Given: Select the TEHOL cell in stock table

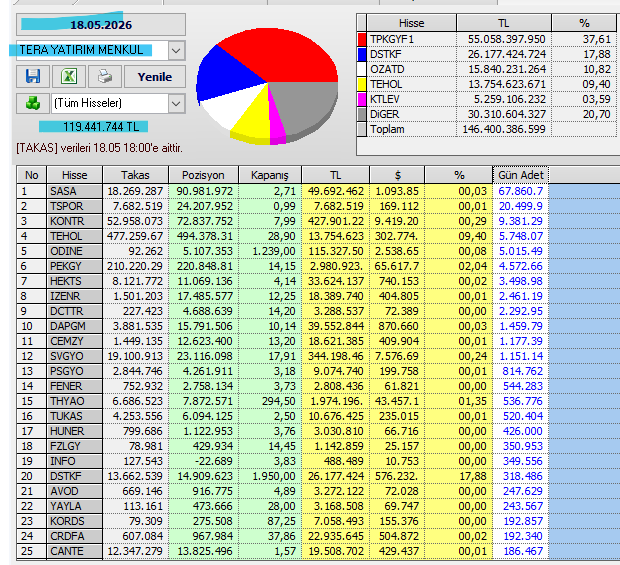Looking at the screenshot, I should tap(74, 236).
